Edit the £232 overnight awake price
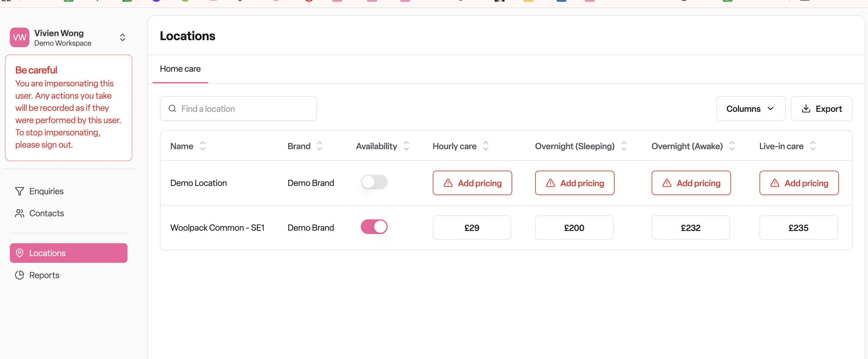The width and height of the screenshot is (868, 359). 691,228
